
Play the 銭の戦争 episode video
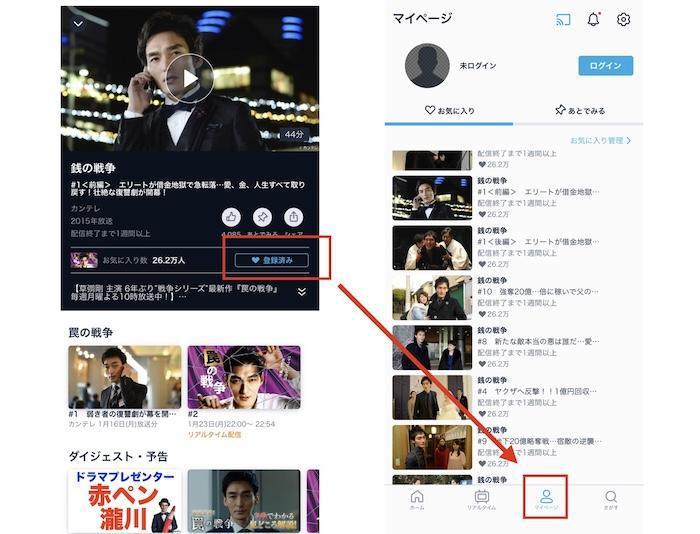tap(190, 79)
